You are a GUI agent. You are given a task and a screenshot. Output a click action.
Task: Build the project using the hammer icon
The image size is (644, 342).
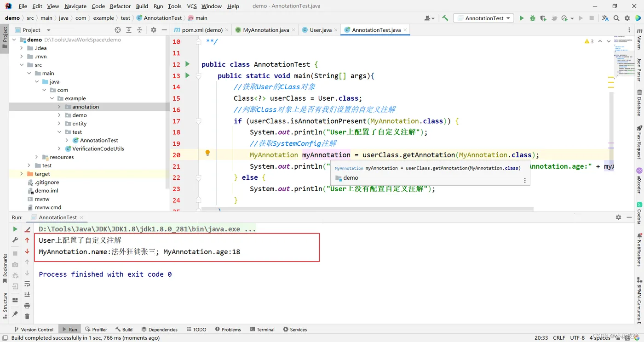[x=445, y=18]
